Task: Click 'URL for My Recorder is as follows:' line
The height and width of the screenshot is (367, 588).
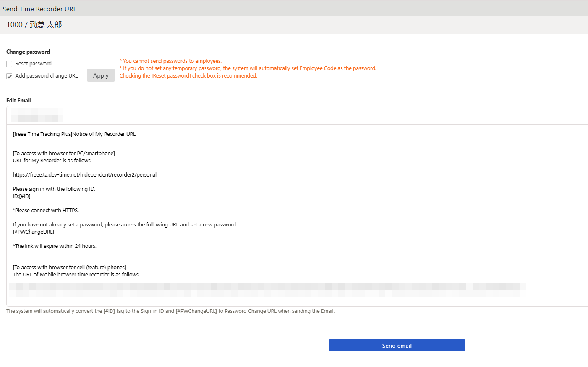Action: [52, 161]
